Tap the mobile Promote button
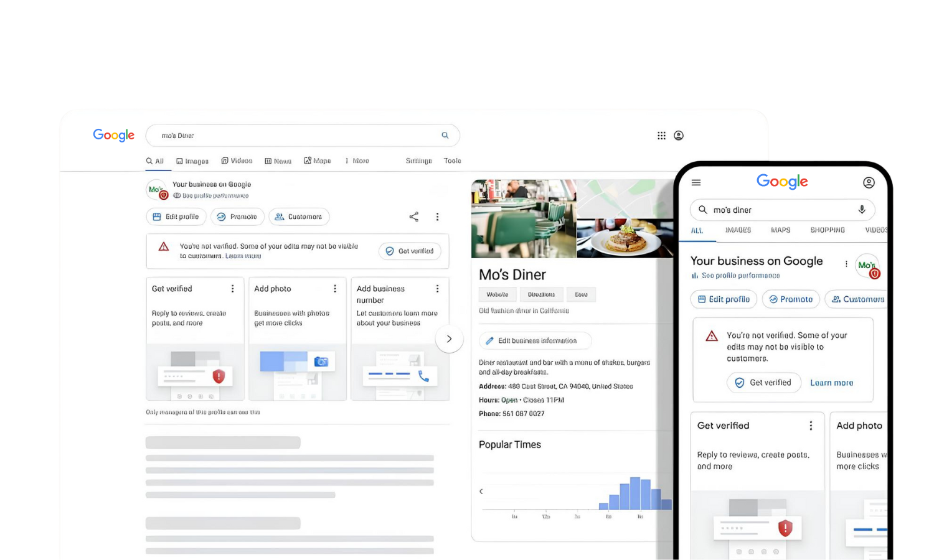 791,299
